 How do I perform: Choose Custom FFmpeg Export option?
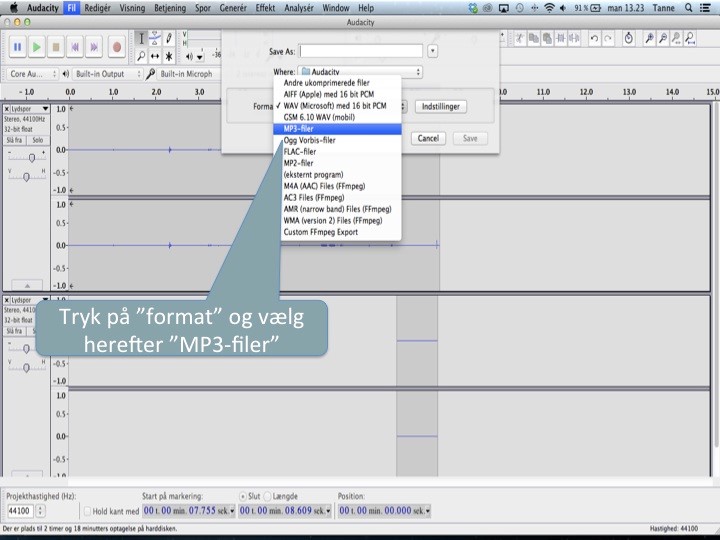(x=337, y=232)
